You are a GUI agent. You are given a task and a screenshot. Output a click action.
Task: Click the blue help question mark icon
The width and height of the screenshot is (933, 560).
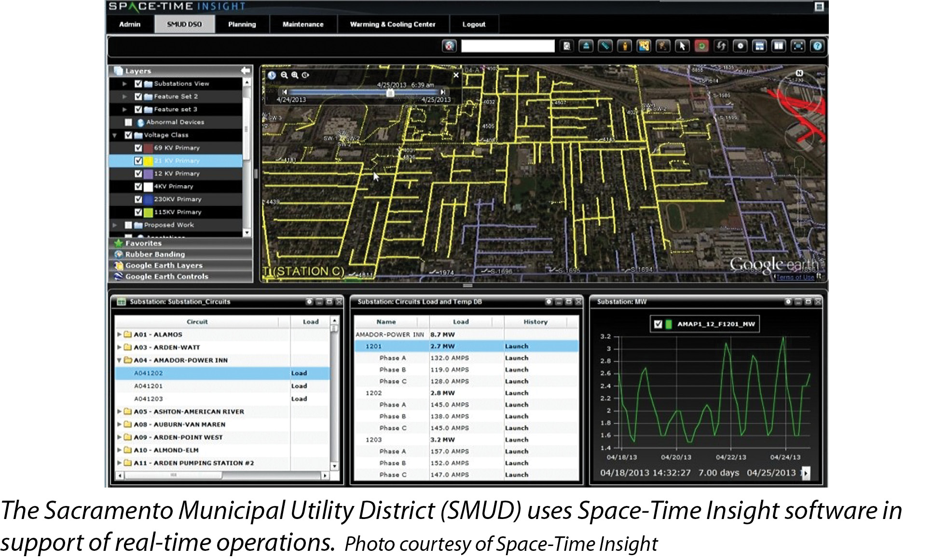817,46
